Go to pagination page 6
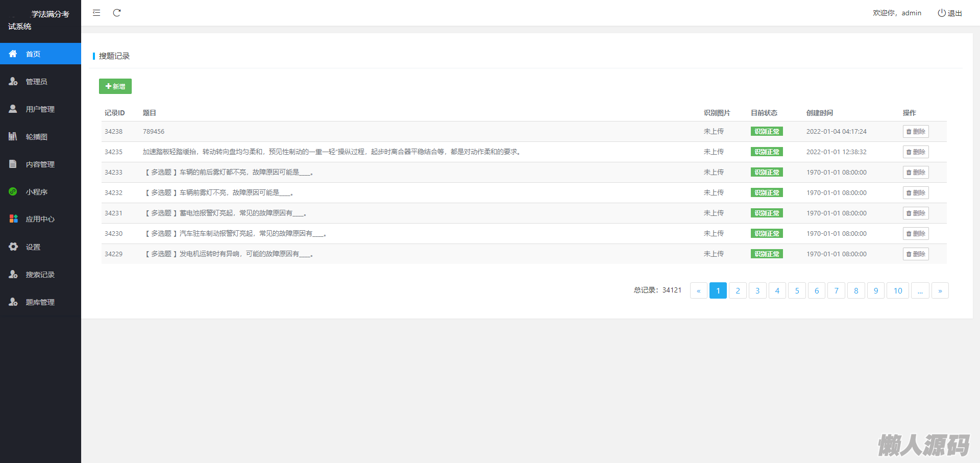980x463 pixels. pos(817,290)
